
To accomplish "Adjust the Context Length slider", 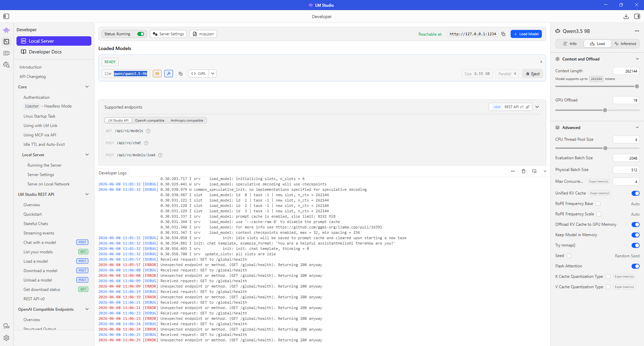I will pyautogui.click(x=597, y=86).
